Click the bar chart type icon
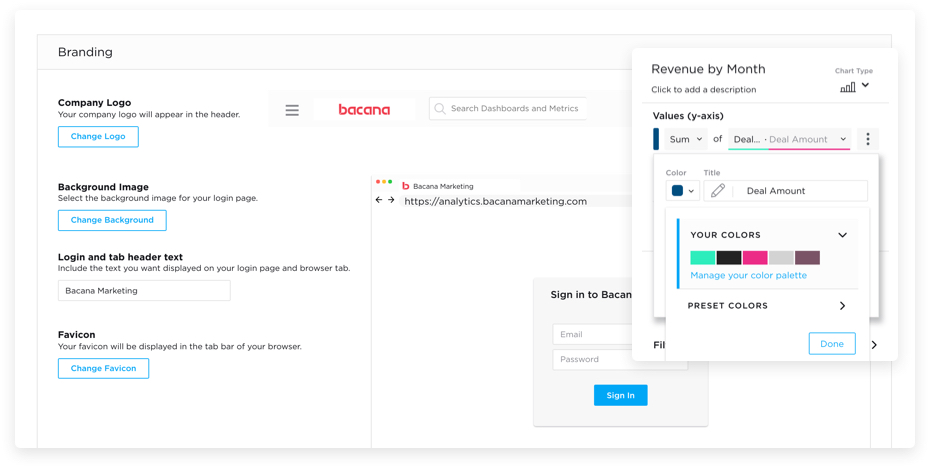 coord(848,87)
